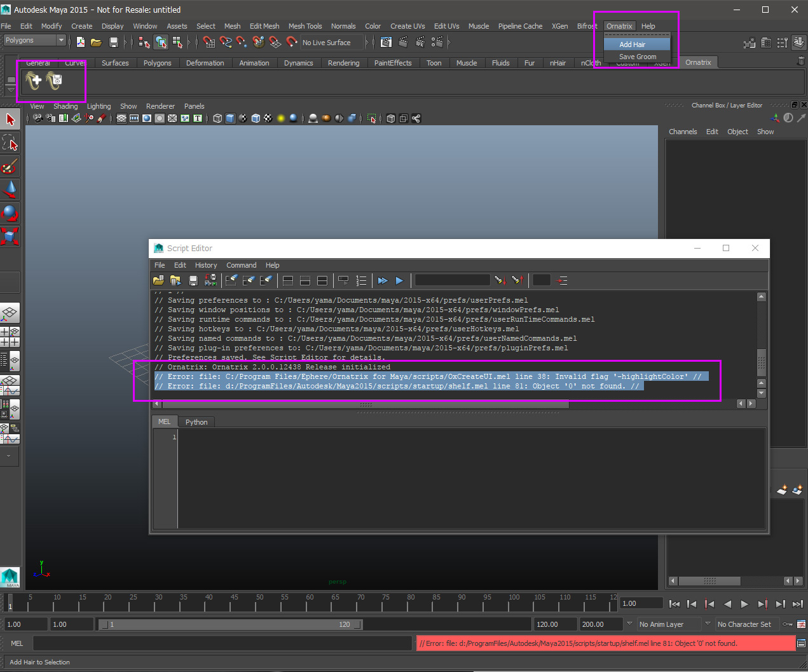
Task: Toggle line numbers display in Script Editor
Action: tap(361, 280)
